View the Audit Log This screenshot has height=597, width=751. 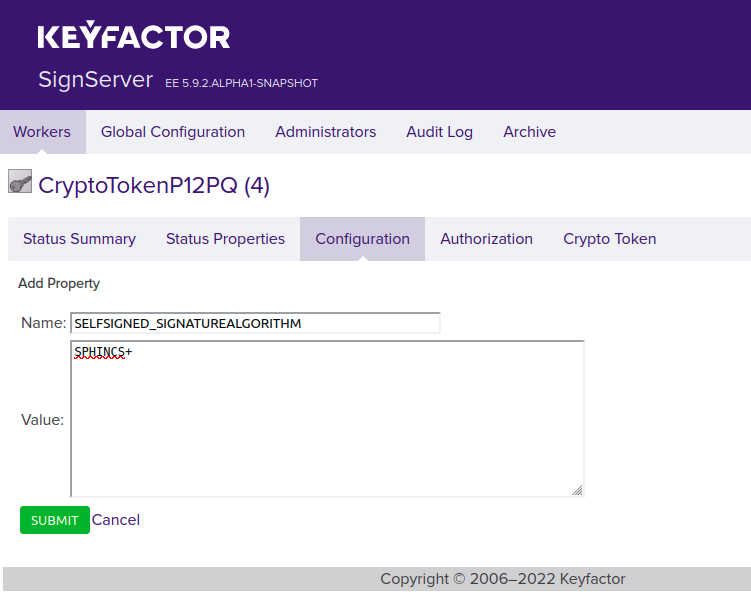click(x=439, y=132)
